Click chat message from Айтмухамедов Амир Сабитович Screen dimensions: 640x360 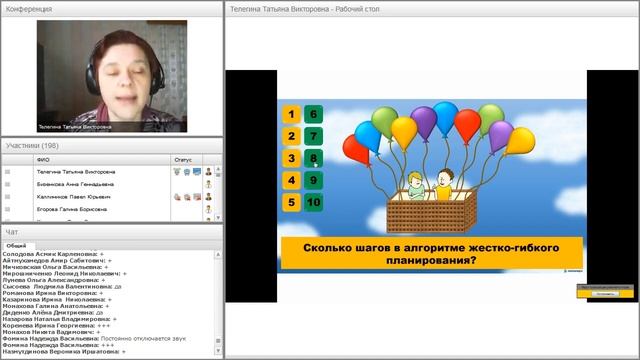57,260
